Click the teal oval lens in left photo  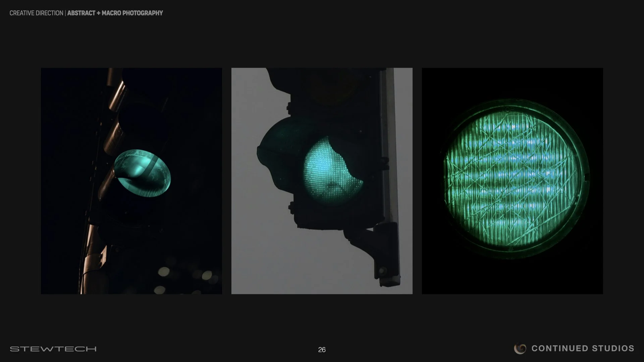pyautogui.click(x=142, y=173)
